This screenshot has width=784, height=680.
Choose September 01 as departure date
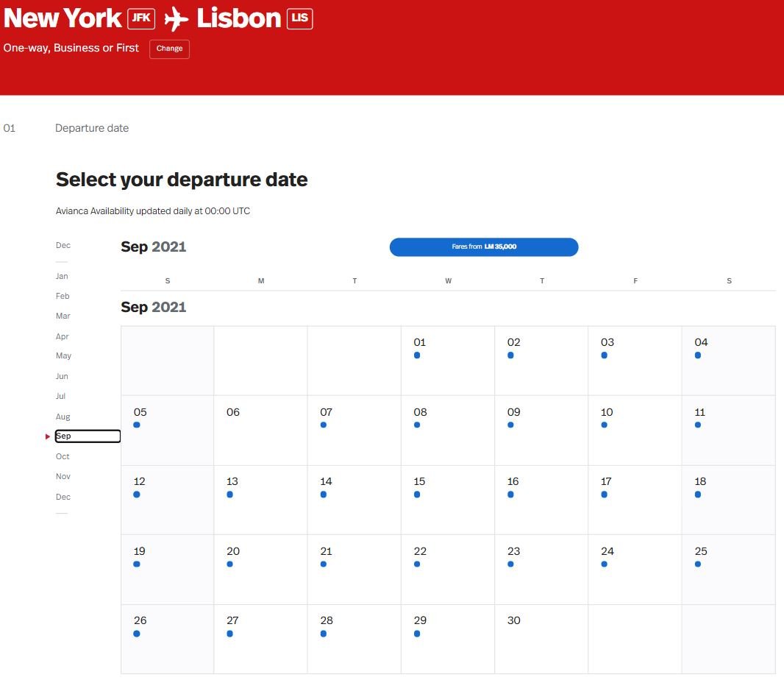(447, 361)
